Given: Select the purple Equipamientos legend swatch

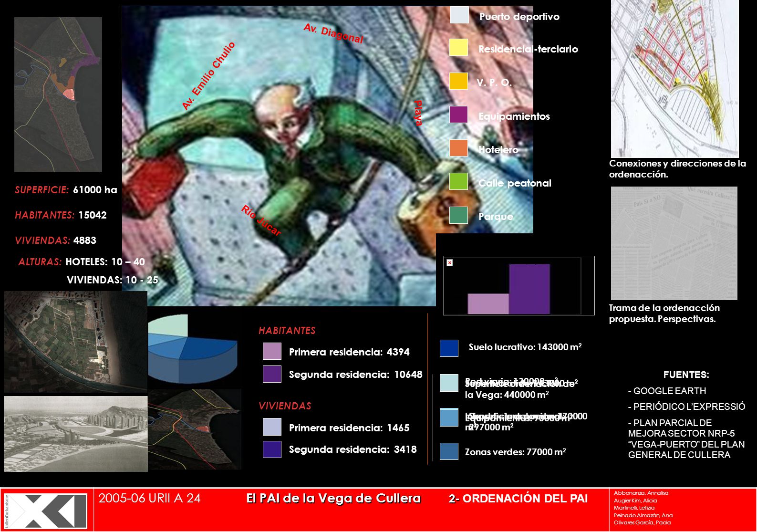Looking at the screenshot, I should (x=458, y=115).
